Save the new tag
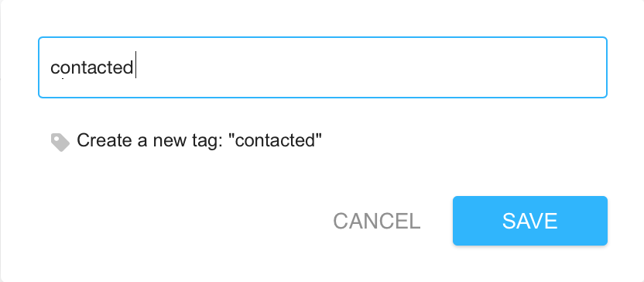 [x=529, y=221]
